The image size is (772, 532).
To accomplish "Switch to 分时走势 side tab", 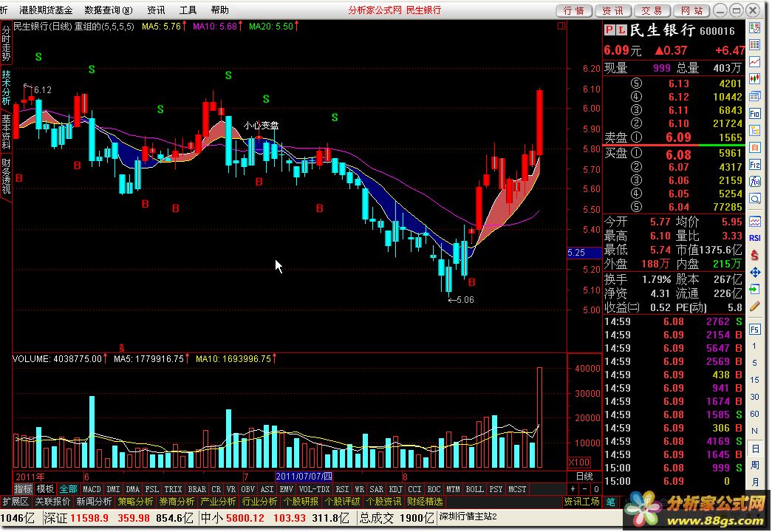I will [x=6, y=43].
